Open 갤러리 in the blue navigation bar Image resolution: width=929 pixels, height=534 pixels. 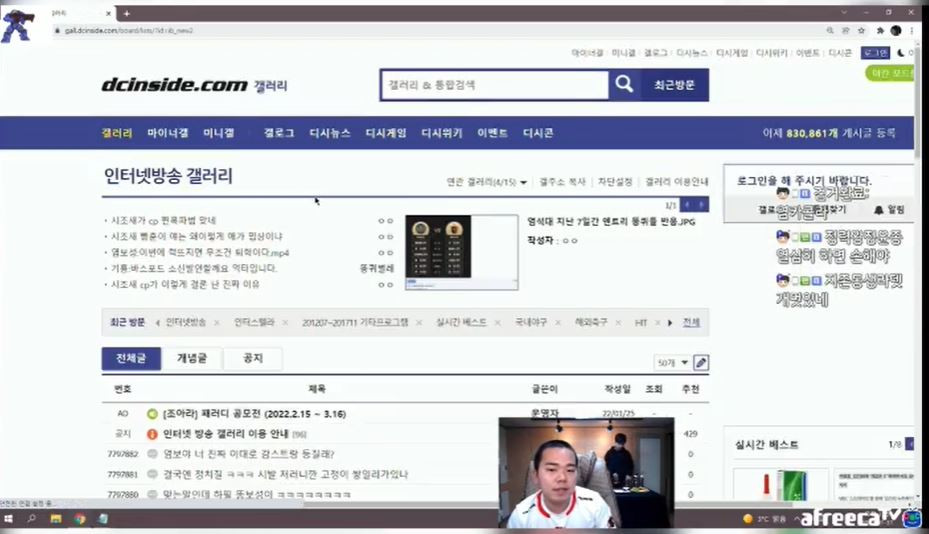[117, 133]
